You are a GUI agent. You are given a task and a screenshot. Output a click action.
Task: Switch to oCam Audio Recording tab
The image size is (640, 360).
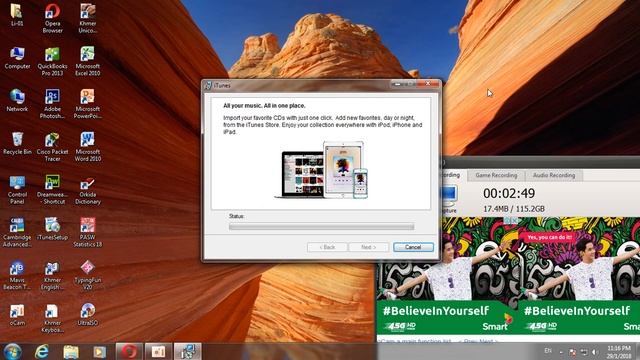(553, 175)
